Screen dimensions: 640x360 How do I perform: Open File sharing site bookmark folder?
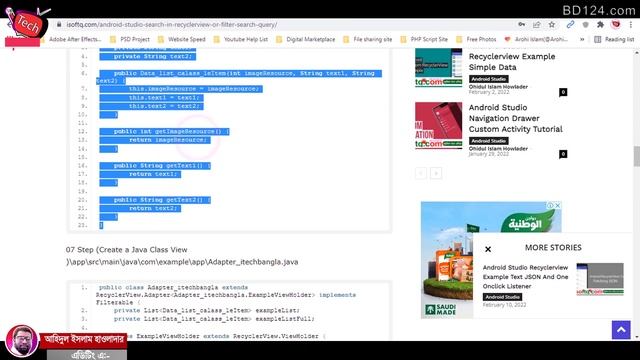point(368,39)
